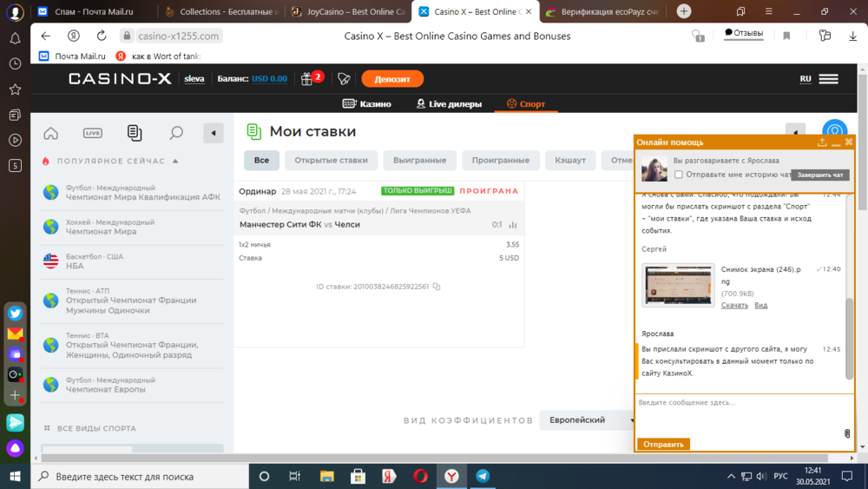Reload the page with browser refresh icon
The height and width of the screenshot is (489, 868).
click(102, 36)
